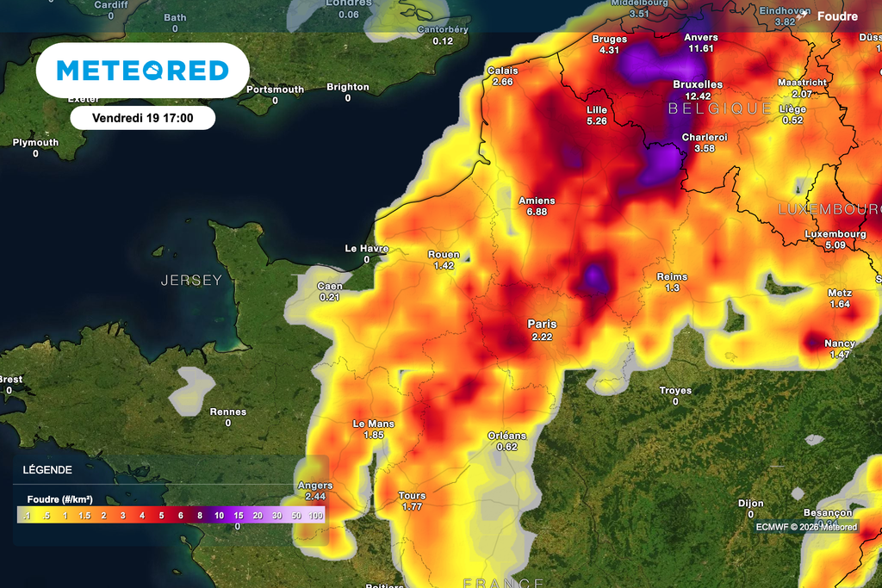Click the Paris city label

tap(542, 325)
